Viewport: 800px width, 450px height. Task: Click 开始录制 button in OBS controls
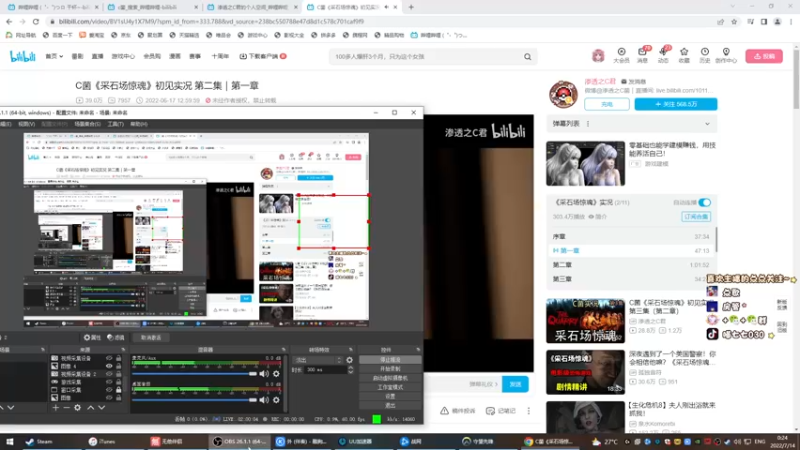pos(390,369)
